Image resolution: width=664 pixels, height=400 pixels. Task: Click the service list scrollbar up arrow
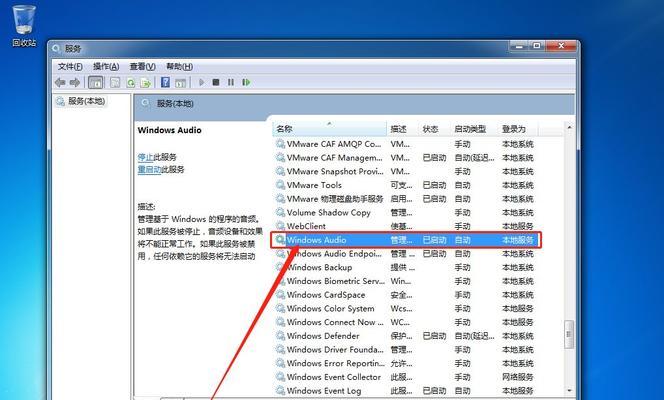pos(569,127)
